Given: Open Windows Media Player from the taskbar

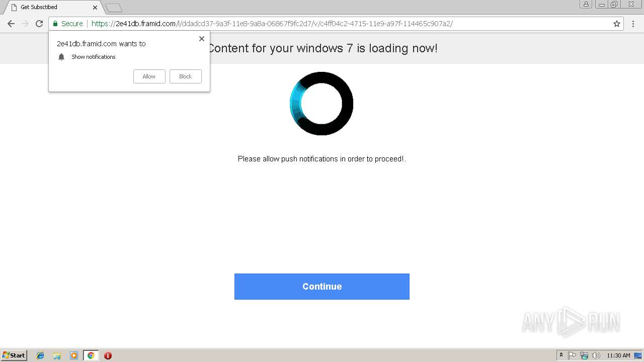Looking at the screenshot, I should point(74,355).
